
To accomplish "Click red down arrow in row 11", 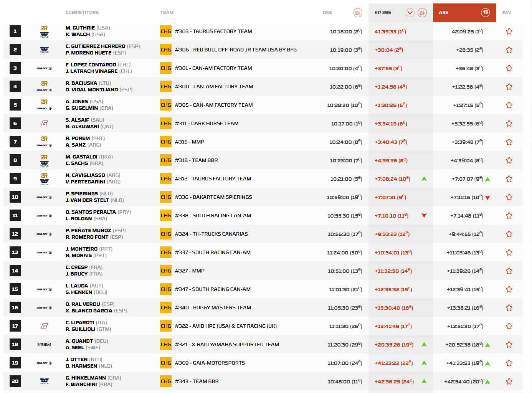I will [424, 216].
